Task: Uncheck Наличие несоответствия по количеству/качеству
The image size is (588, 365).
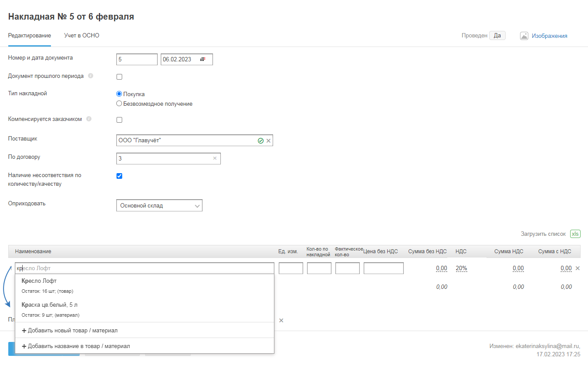Action: click(x=119, y=176)
